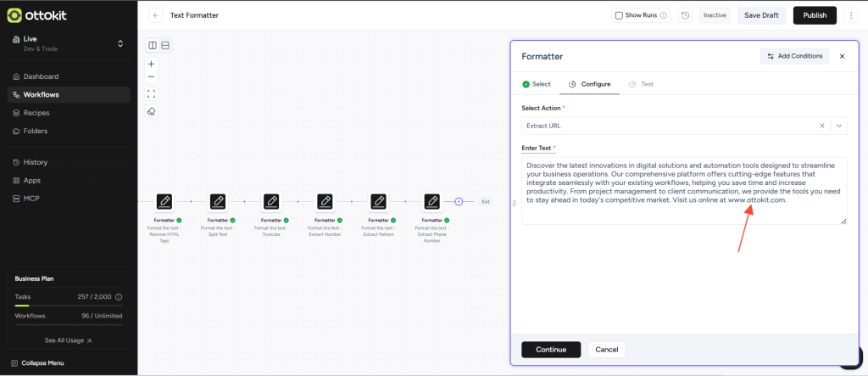
Task: Select the Extract Phone Number formatter node
Action: [432, 201]
